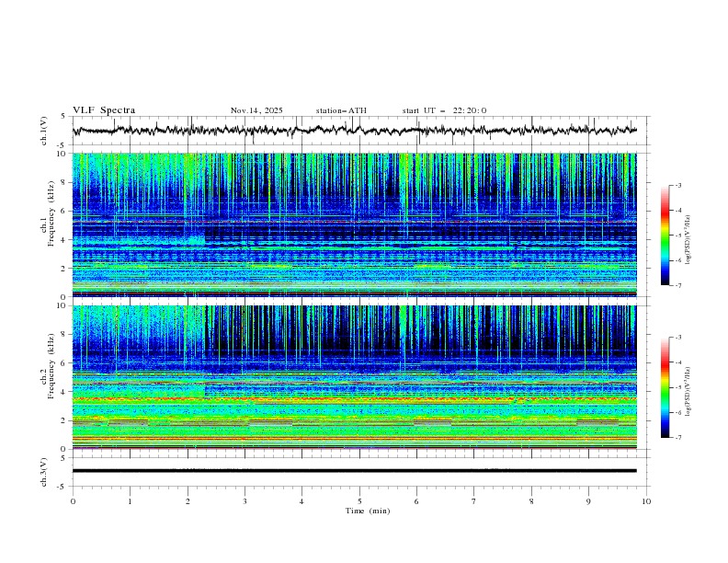Screen dimensions: 728x563
Task: Click the 'station=ATH' label
Action: tap(341, 110)
